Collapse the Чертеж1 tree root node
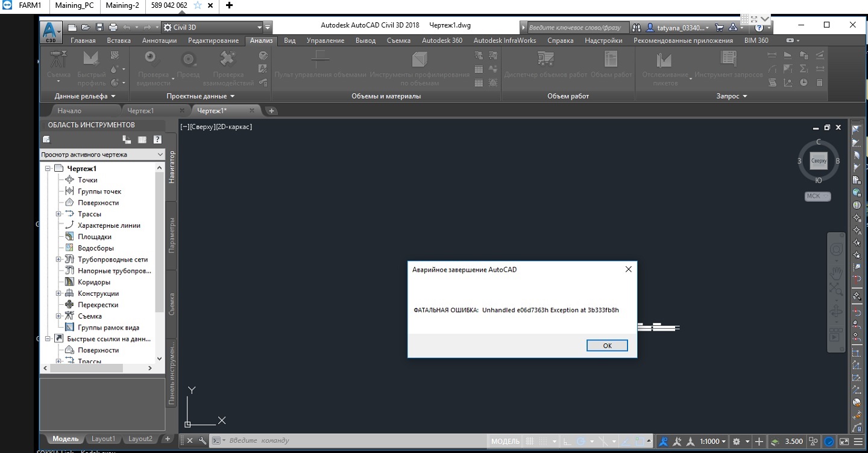868x453 pixels. tap(48, 169)
